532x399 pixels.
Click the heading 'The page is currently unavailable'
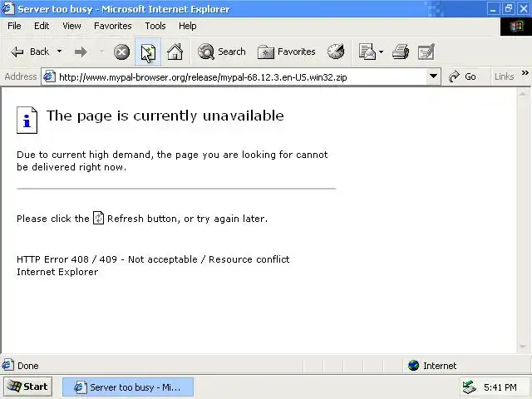(x=165, y=116)
